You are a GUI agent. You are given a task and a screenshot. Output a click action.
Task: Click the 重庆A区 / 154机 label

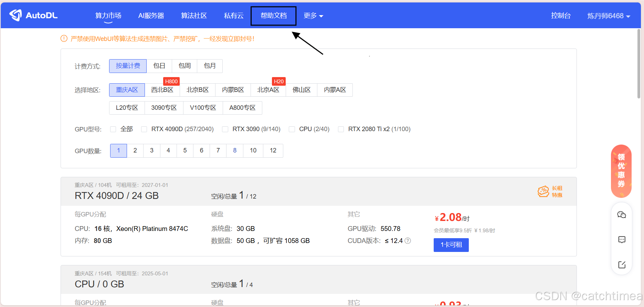[93, 274]
